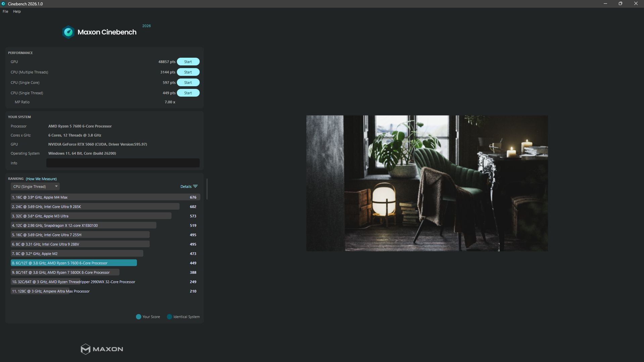Viewport: 644px width, 362px height.
Task: Open the CPU (Single Thread) ranking dropdown
Action: pyautogui.click(x=35, y=187)
